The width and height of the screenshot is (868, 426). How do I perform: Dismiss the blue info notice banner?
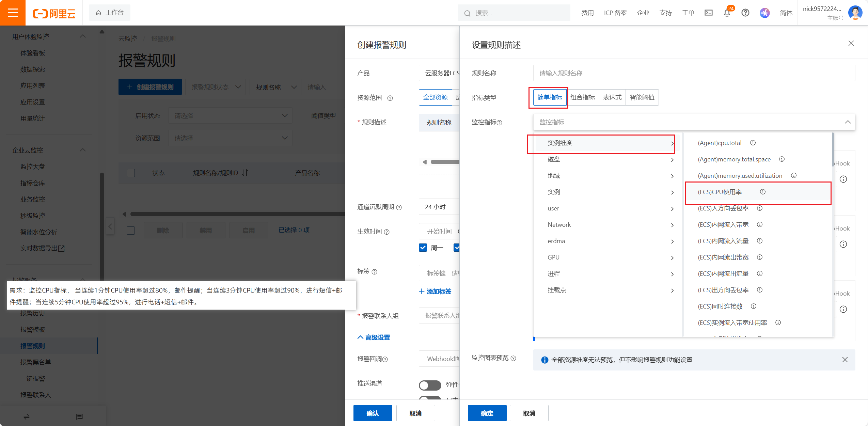845,360
